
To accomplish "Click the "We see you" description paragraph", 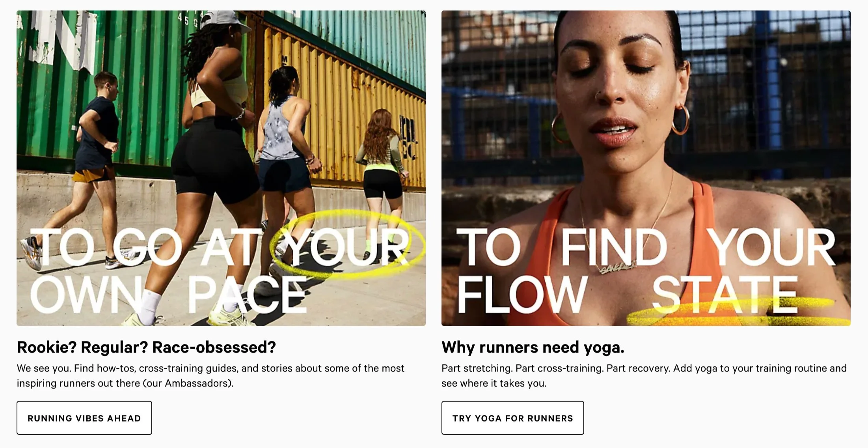I will point(210,375).
